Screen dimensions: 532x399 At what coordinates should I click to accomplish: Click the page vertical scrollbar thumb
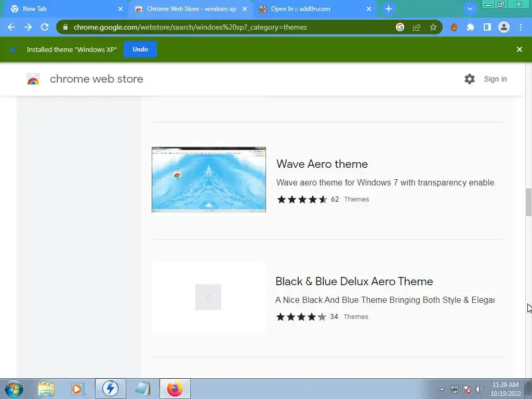pos(528,202)
